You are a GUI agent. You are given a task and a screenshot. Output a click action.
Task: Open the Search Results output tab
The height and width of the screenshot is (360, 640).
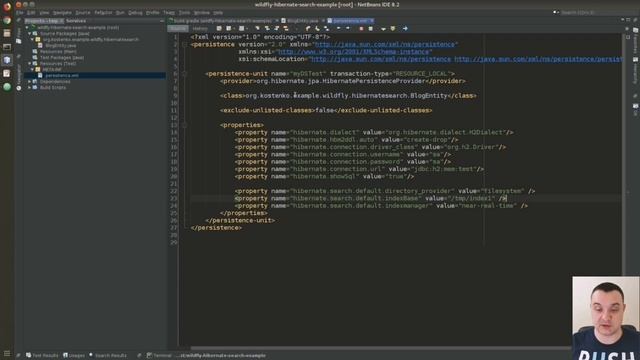pos(108,356)
